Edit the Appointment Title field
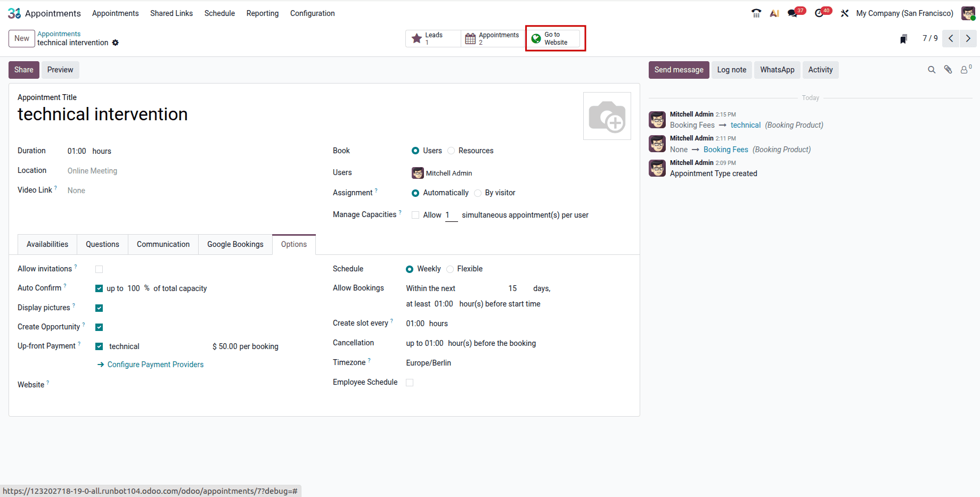This screenshot has width=980, height=497. pyautogui.click(x=296, y=114)
